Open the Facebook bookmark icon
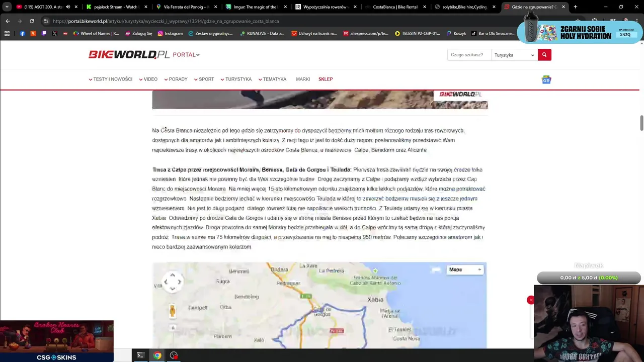The image size is (644, 362). point(23,33)
